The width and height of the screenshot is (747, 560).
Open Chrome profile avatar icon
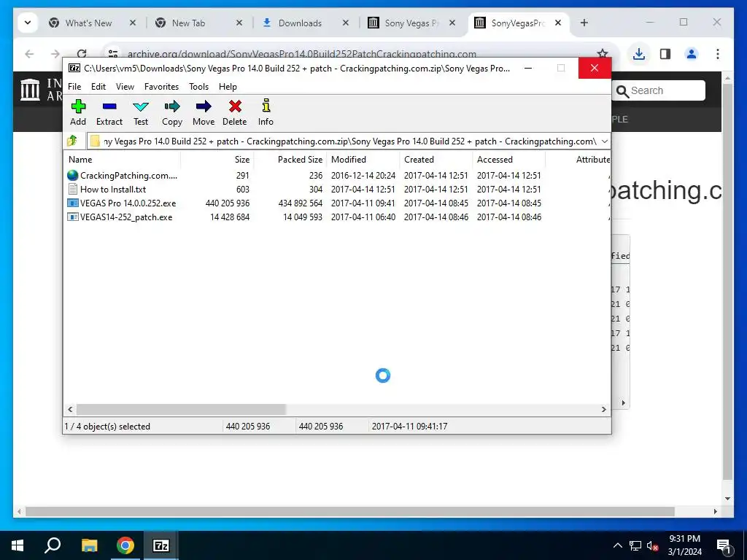click(x=692, y=54)
